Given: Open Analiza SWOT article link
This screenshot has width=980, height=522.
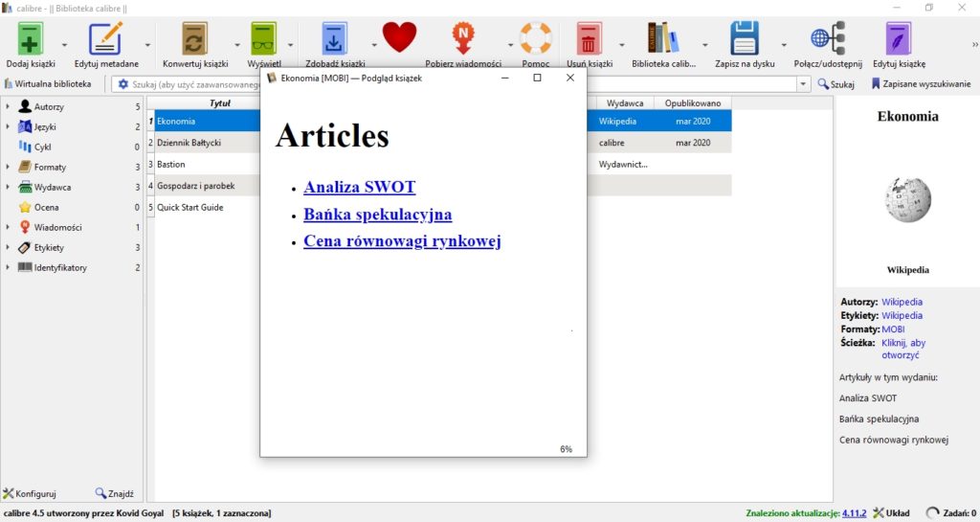Looking at the screenshot, I should (360, 187).
